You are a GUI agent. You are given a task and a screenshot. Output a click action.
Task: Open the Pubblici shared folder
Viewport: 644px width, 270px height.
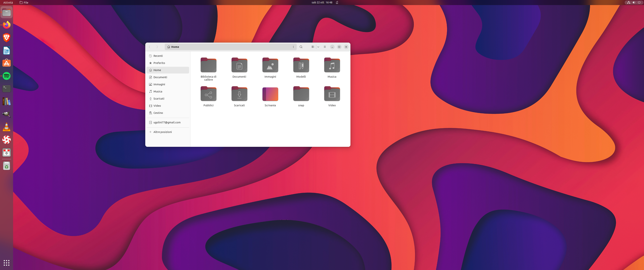tap(208, 94)
